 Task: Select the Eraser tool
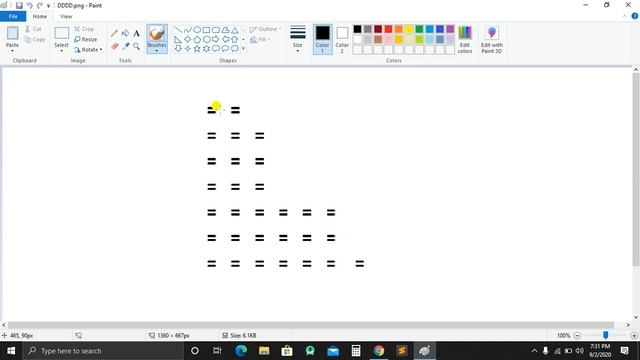click(x=114, y=46)
